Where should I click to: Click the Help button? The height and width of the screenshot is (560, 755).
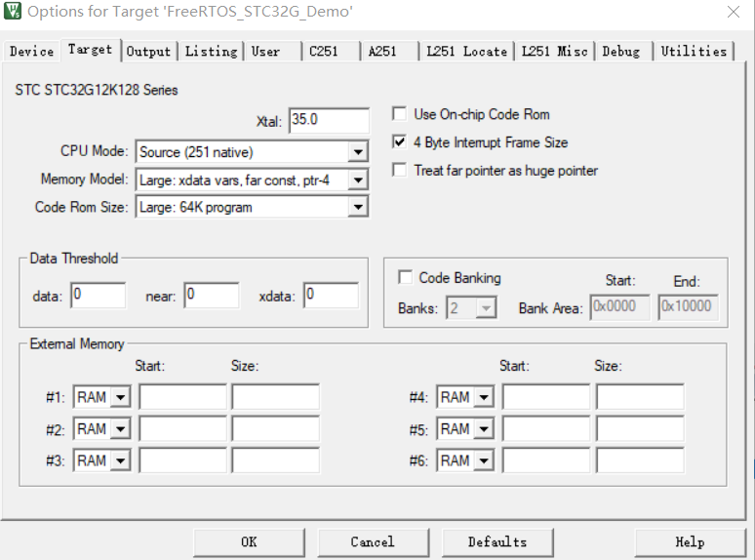tap(690, 542)
